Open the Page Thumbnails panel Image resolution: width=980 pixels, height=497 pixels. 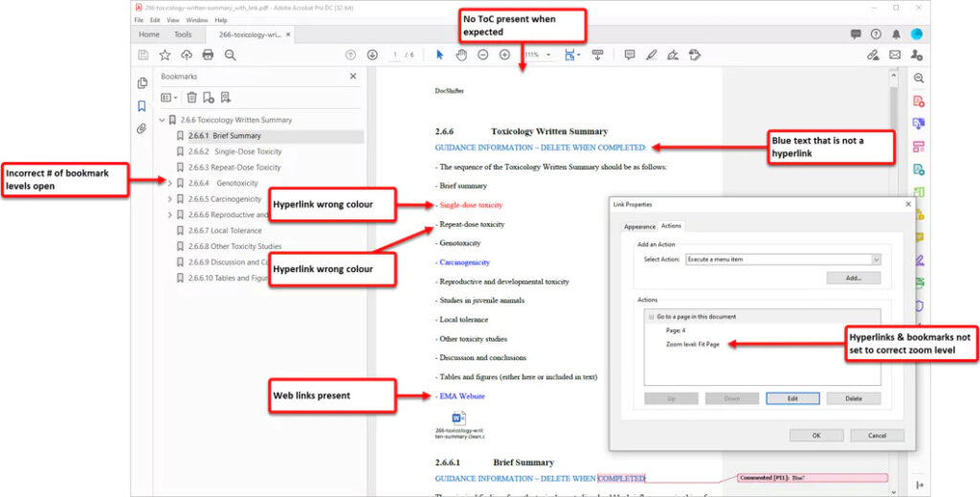(143, 83)
